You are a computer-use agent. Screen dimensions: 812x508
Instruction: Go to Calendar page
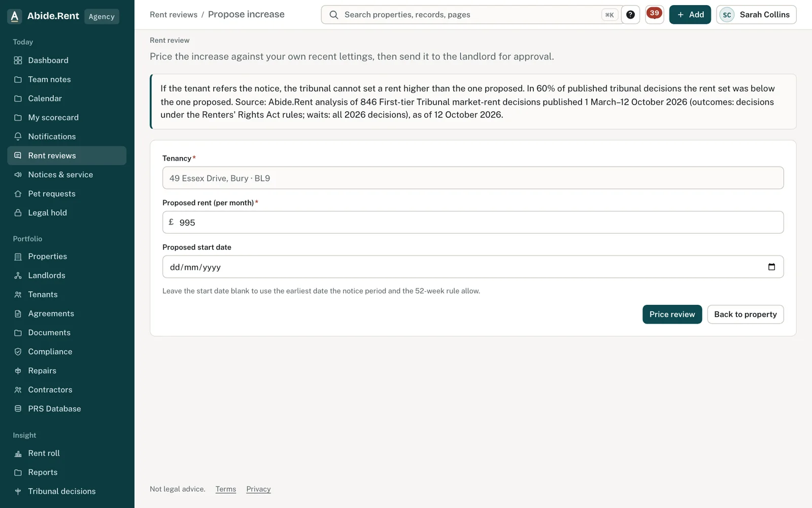66,99
